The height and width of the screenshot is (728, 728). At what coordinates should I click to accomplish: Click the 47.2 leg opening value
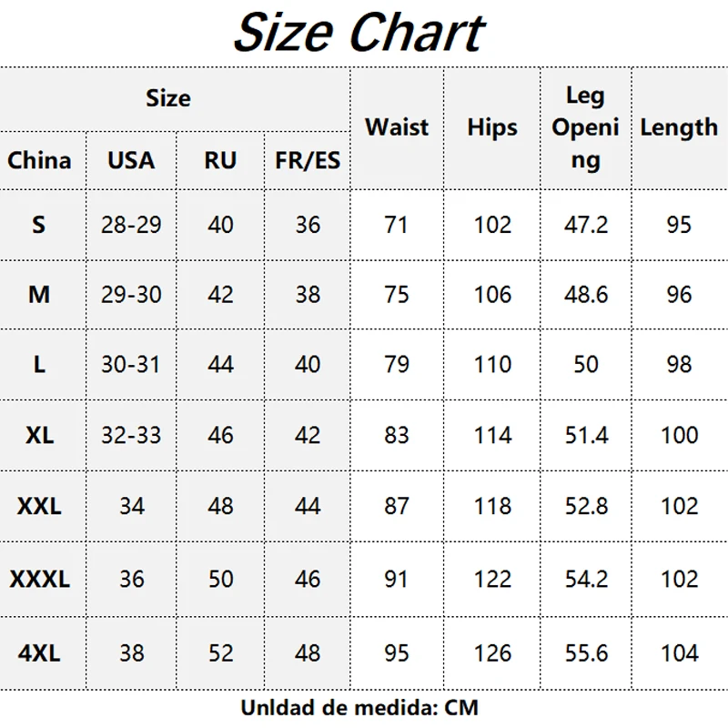coord(586,225)
